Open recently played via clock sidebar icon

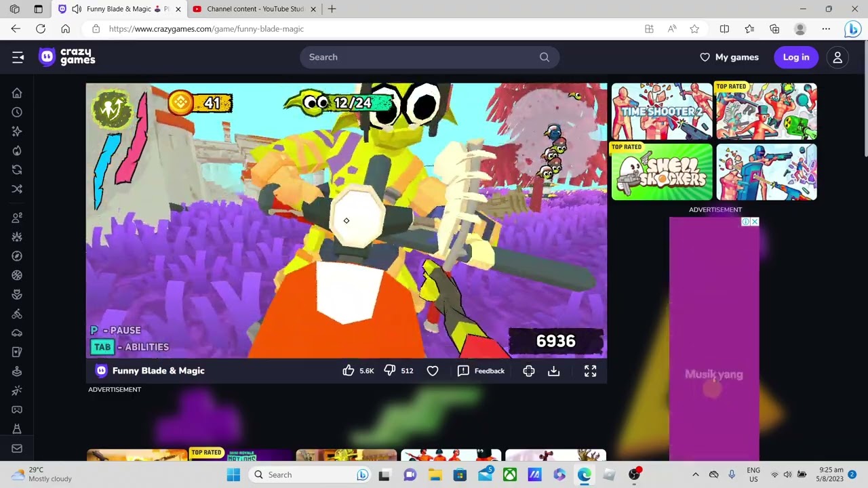click(x=17, y=112)
